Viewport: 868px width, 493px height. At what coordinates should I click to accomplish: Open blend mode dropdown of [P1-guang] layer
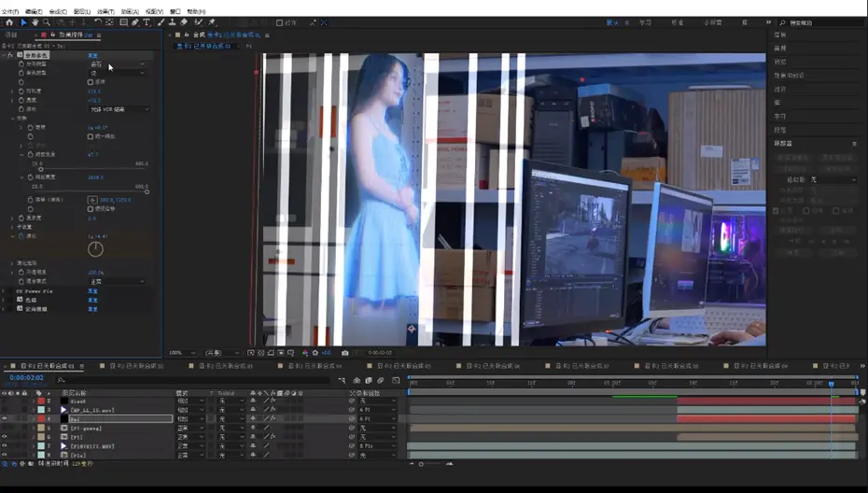(x=190, y=429)
